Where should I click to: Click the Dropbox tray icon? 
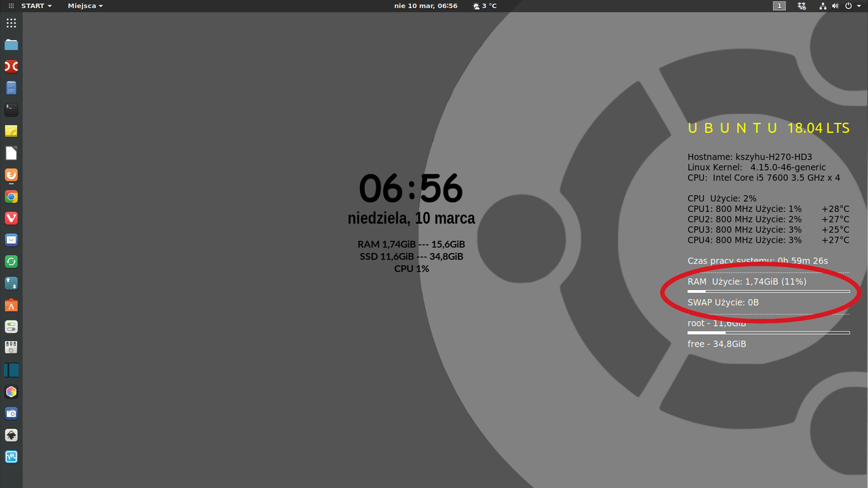pyautogui.click(x=802, y=5)
